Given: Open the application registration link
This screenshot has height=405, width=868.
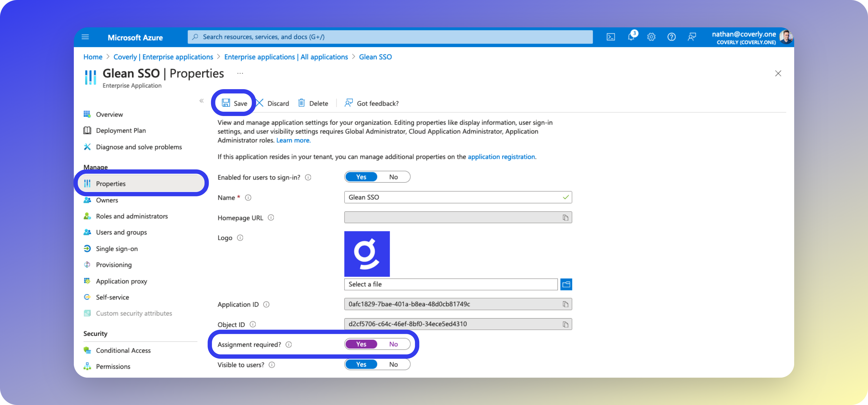Looking at the screenshot, I should [501, 157].
